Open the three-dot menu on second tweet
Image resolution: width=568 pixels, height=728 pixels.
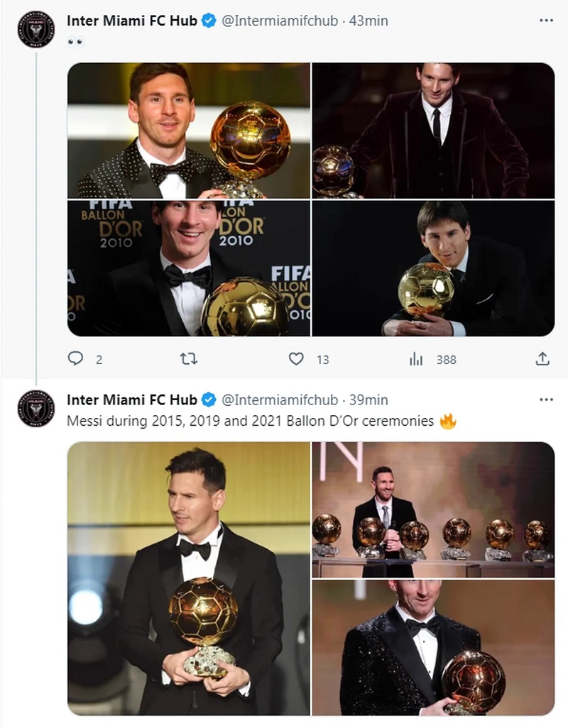click(545, 399)
